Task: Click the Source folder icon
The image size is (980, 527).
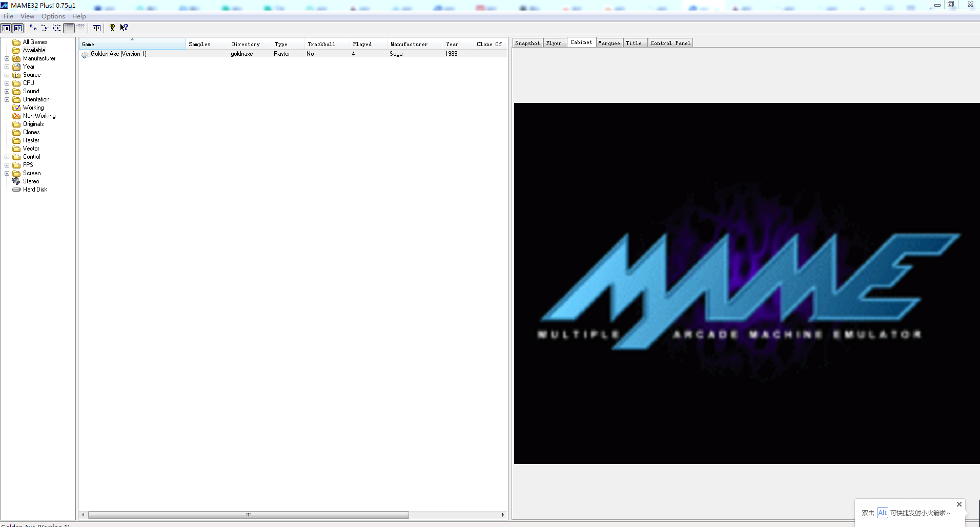Action: click(16, 75)
